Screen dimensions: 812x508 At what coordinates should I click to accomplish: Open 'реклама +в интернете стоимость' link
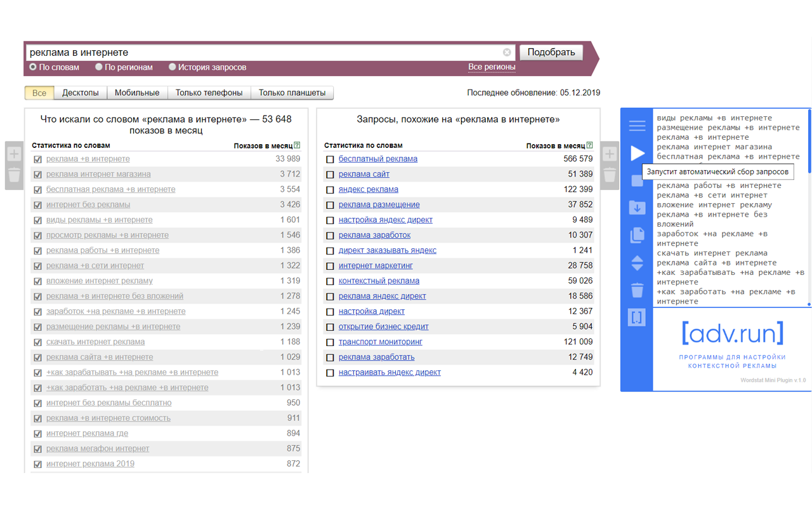(x=108, y=418)
